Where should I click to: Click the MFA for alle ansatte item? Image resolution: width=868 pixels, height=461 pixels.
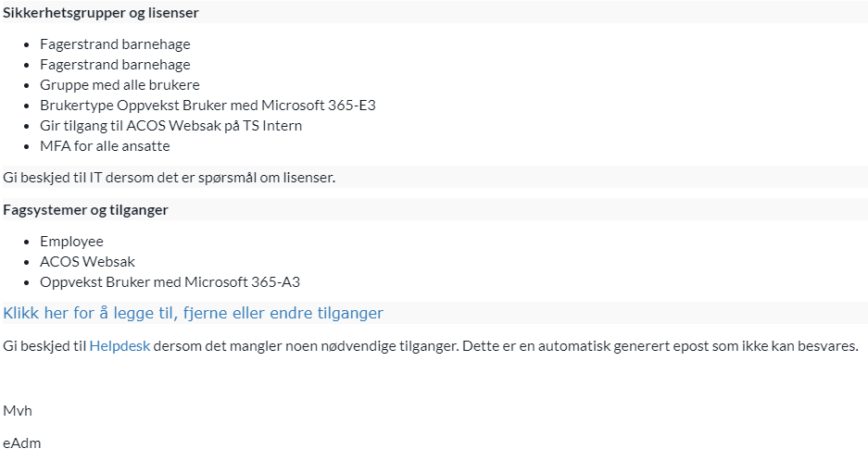pyautogui.click(x=105, y=146)
